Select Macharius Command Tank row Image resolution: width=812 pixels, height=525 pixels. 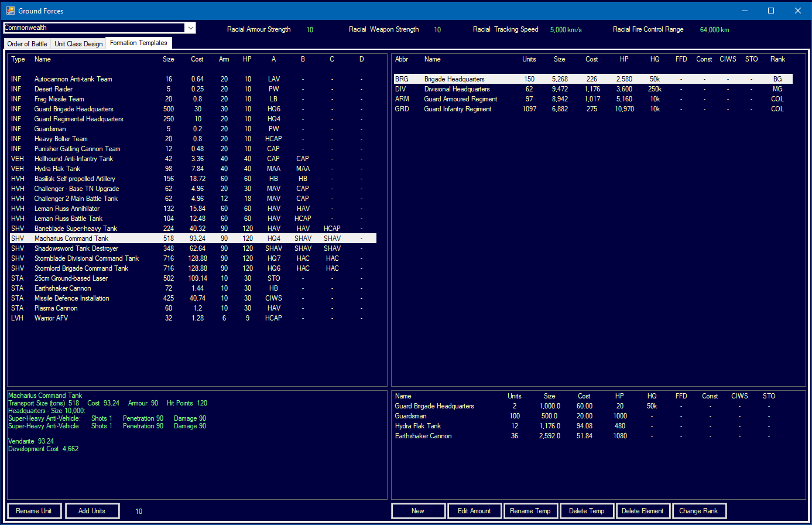coord(193,238)
